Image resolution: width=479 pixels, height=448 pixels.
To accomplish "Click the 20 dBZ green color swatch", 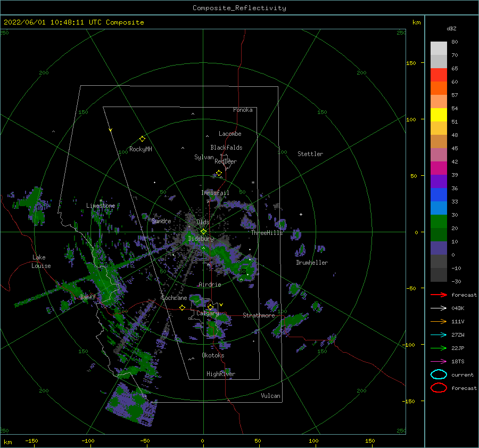I will (439, 222).
